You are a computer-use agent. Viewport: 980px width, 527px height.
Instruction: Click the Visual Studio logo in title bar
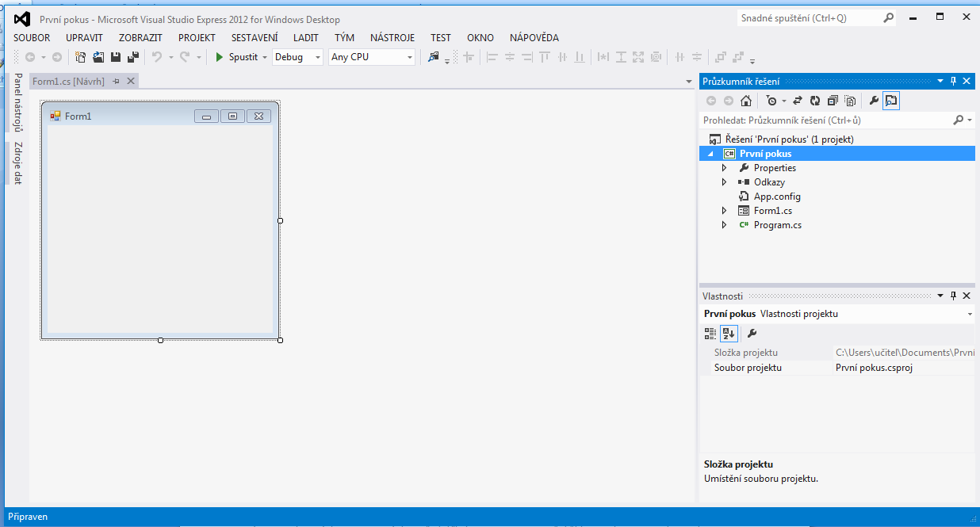(x=22, y=18)
